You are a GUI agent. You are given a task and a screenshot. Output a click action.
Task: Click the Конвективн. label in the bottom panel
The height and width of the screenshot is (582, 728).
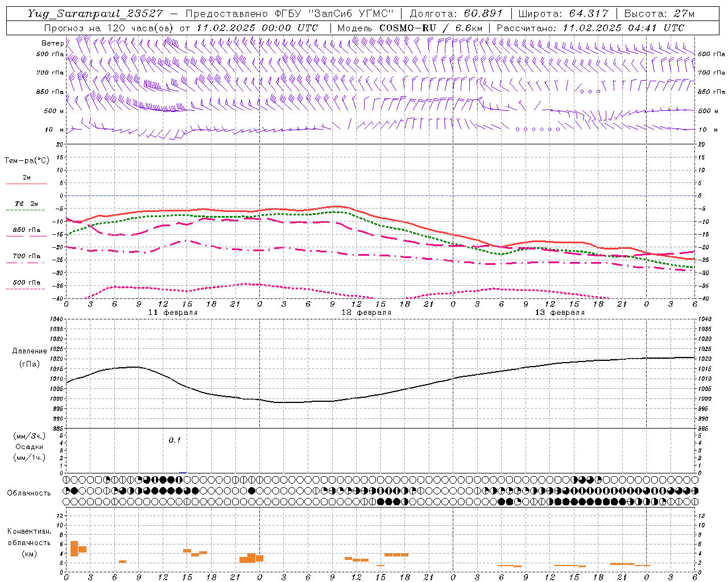[x=29, y=531]
